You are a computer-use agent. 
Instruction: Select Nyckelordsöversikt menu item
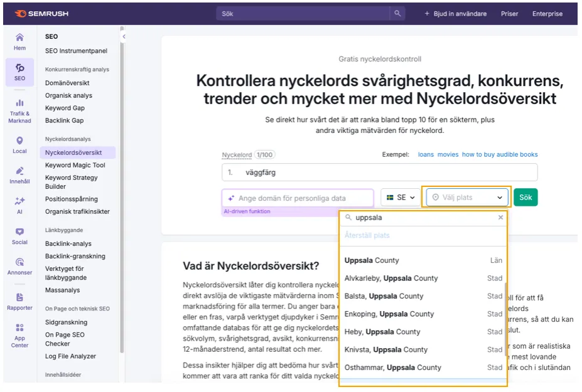point(78,152)
